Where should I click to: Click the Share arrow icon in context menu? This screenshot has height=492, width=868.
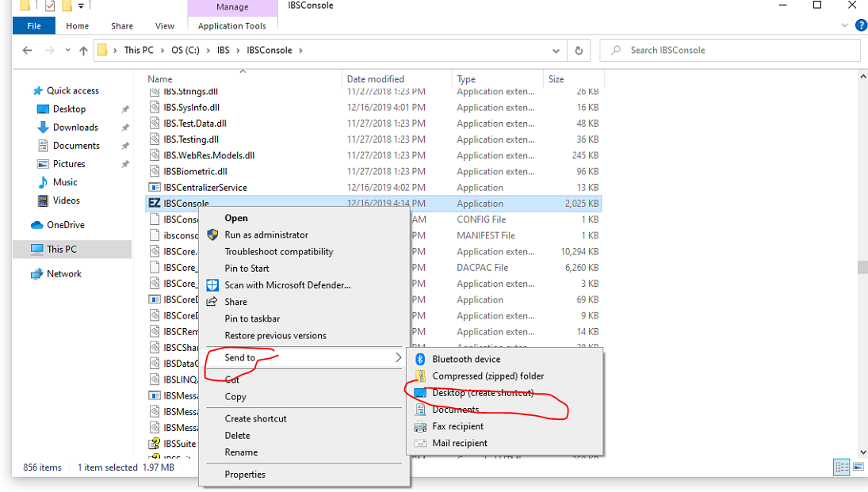pos(212,302)
